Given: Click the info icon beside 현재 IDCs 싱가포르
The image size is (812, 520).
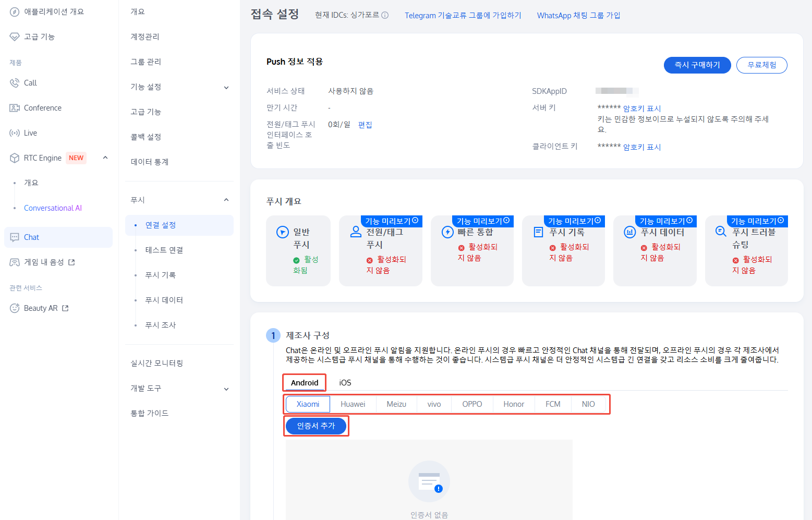Looking at the screenshot, I should coord(385,15).
